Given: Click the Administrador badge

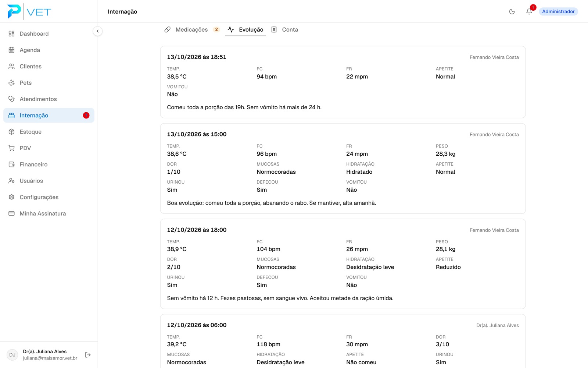Looking at the screenshot, I should coord(558,11).
